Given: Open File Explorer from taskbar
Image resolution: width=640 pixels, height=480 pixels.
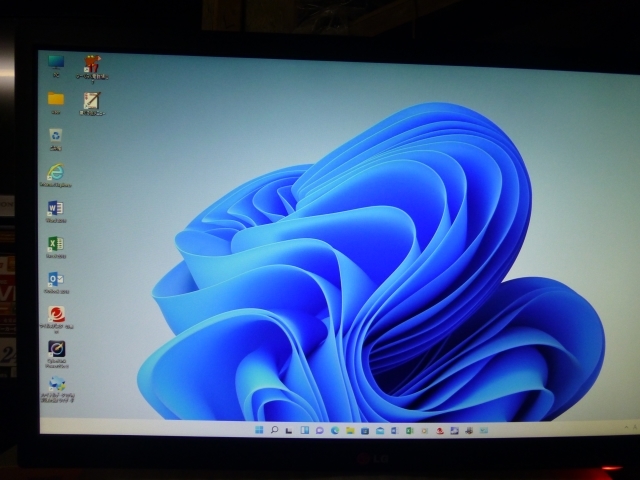Looking at the screenshot, I should 350,430.
